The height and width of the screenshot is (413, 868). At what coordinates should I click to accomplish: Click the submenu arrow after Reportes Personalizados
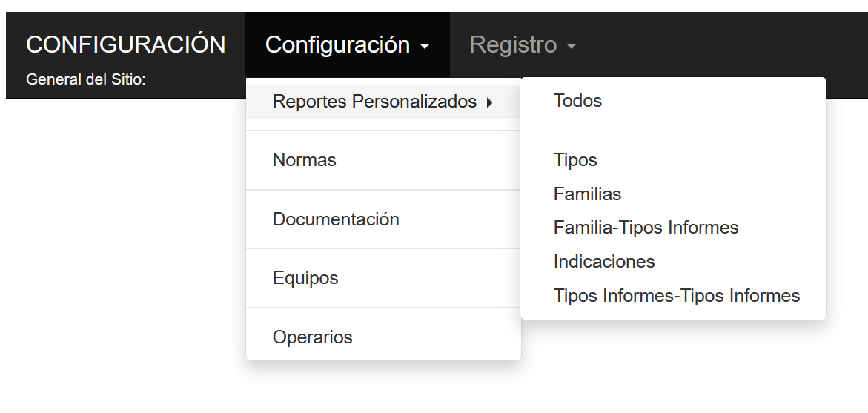pos(490,102)
